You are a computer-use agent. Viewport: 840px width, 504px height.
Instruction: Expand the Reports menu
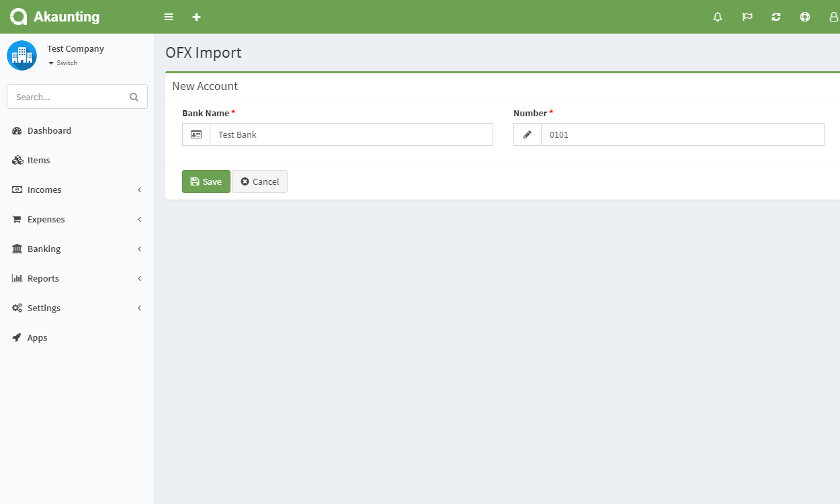(x=77, y=278)
